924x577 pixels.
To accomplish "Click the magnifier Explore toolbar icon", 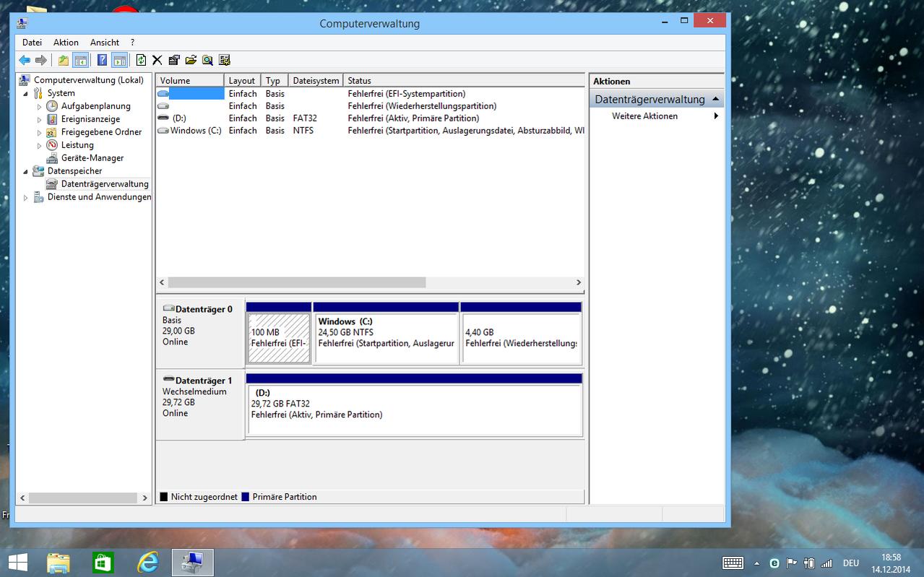I will click(x=207, y=61).
